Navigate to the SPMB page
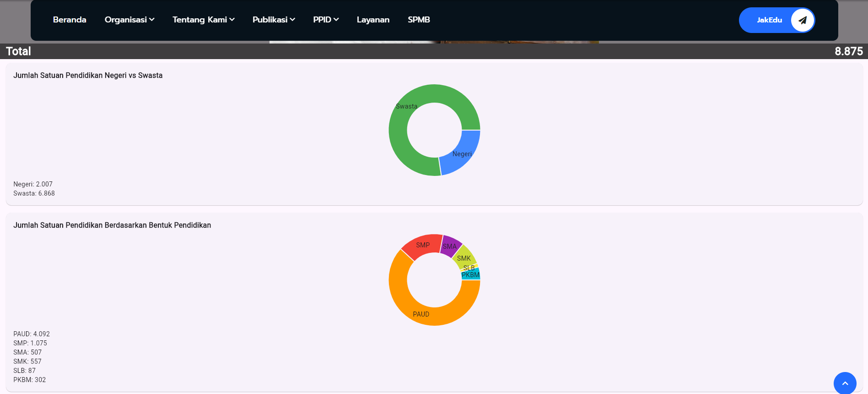Screen dimensions: 868x394 pyautogui.click(x=419, y=20)
